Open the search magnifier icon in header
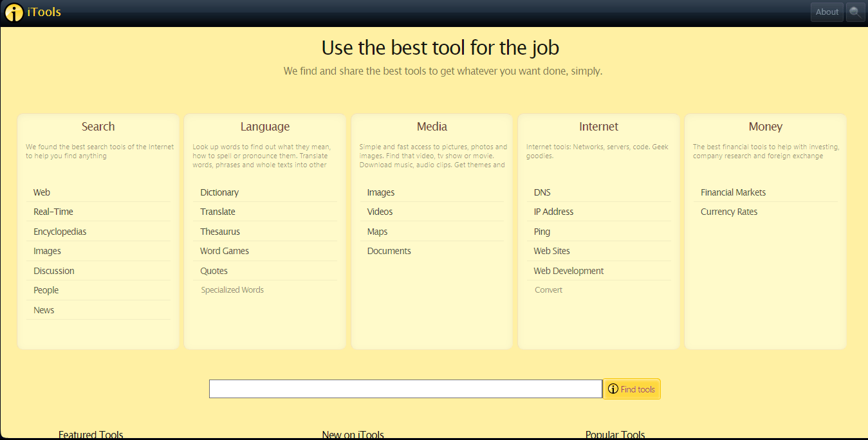868x440 pixels. [x=855, y=12]
